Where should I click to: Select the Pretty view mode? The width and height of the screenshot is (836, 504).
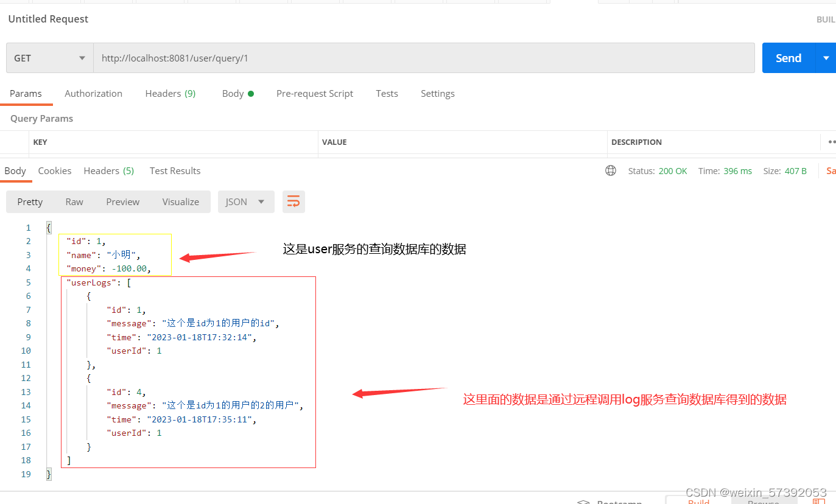(x=30, y=201)
